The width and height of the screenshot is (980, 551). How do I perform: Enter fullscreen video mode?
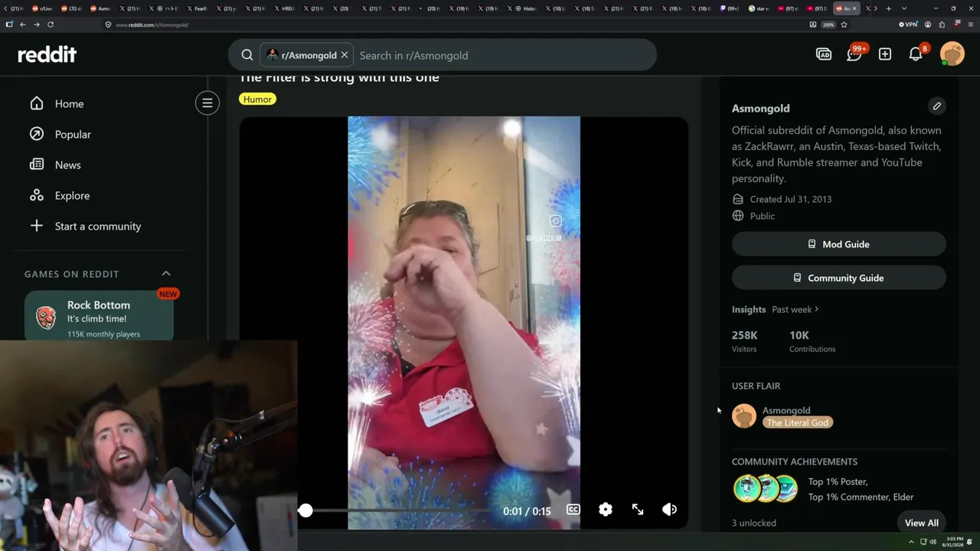638,510
